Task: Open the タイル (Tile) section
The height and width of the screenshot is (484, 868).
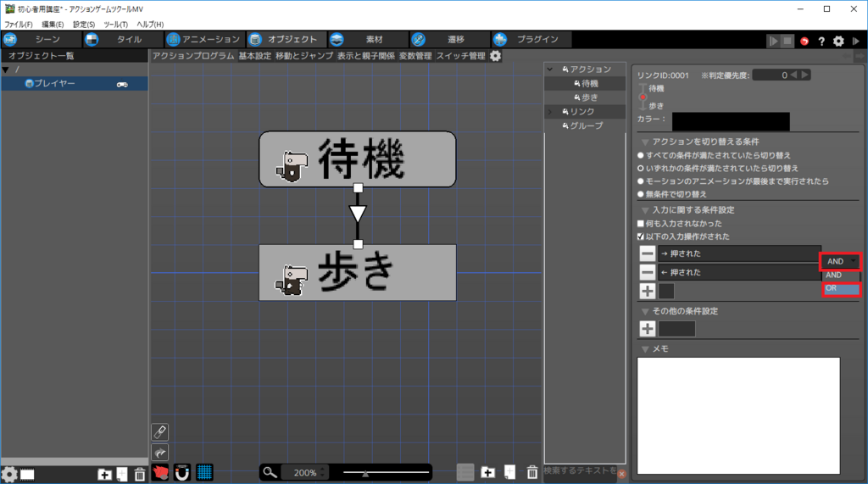Action: tap(123, 39)
